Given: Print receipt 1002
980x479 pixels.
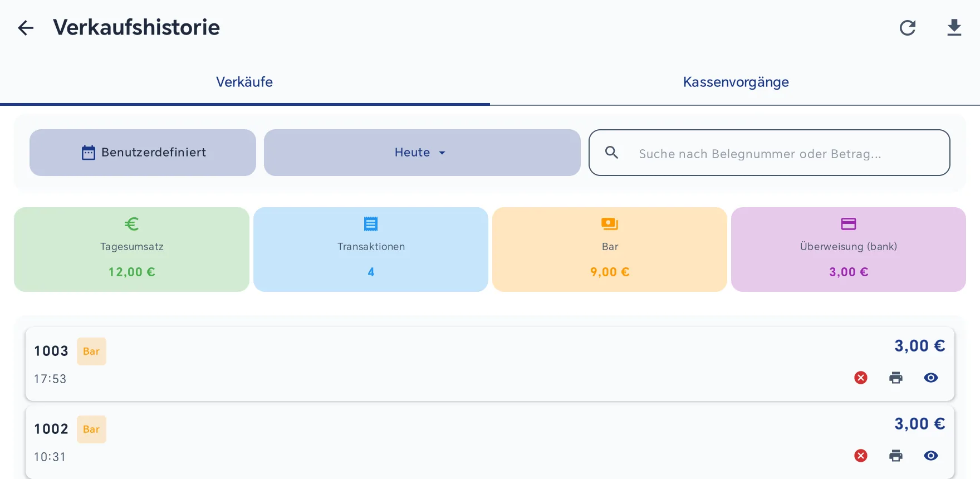Looking at the screenshot, I should coord(896,456).
